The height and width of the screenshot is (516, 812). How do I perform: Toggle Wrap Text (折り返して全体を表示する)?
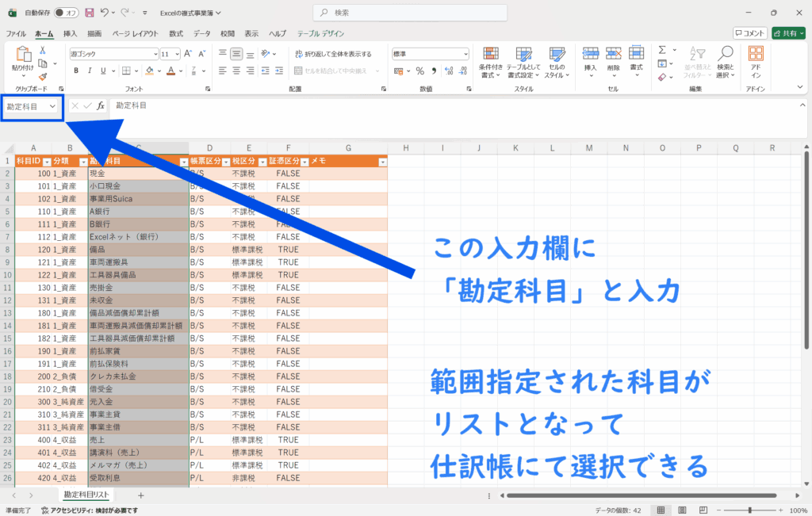point(332,54)
